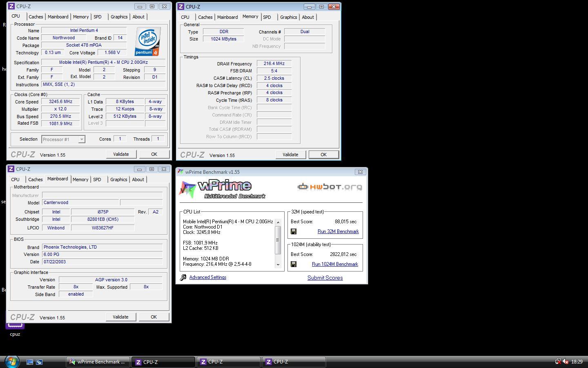588x368 pixels.
Task: Click the network tray icon
Action: coord(558,361)
